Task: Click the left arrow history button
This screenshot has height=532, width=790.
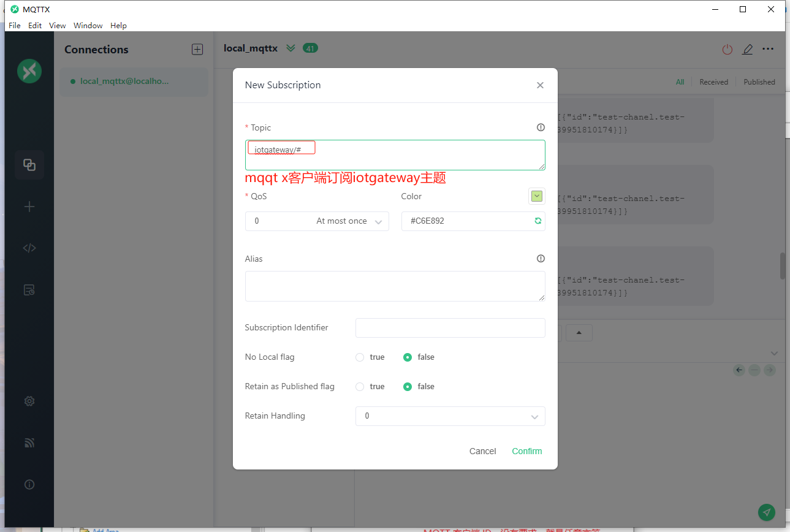Action: pos(739,370)
